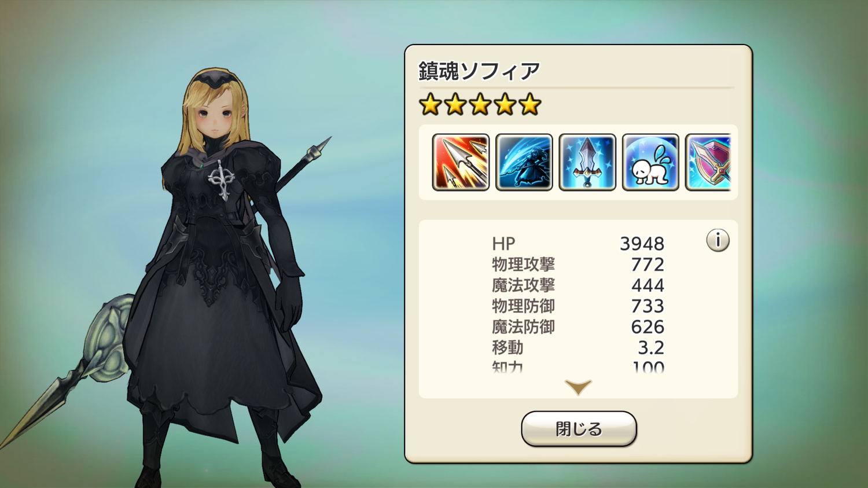Image resolution: width=868 pixels, height=488 pixels.
Task: Select the blue dark knight slash skill icon
Action: tap(524, 162)
